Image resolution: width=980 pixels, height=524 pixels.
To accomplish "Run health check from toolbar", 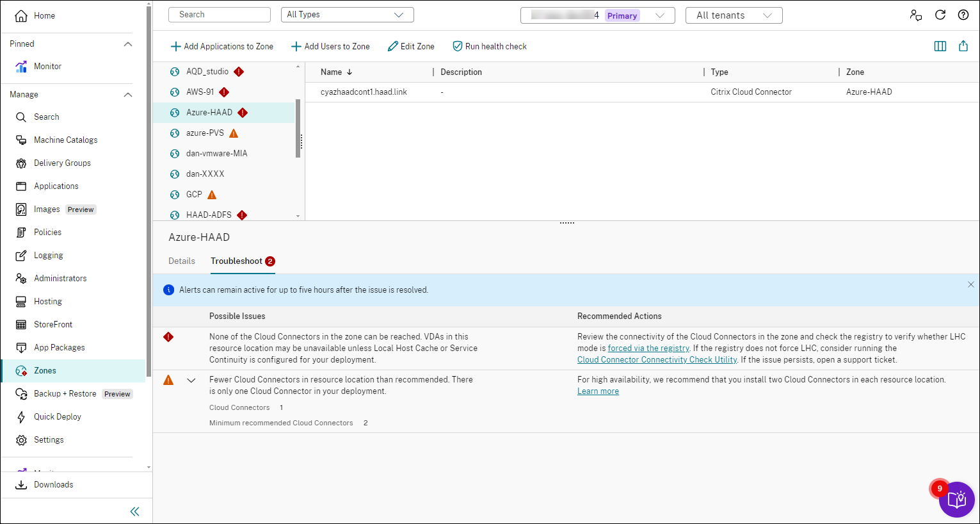I will [490, 46].
